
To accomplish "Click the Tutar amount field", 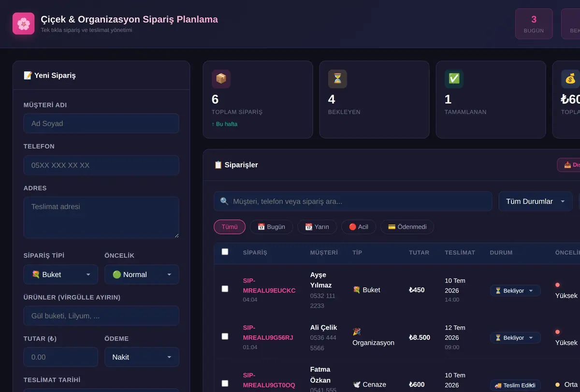I will [61, 357].
